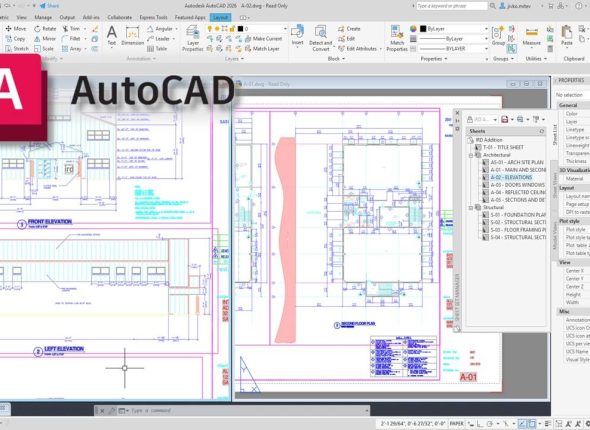Open the Featured Apps ribbon tab
Viewport: 590px width, 430px height.
click(190, 17)
